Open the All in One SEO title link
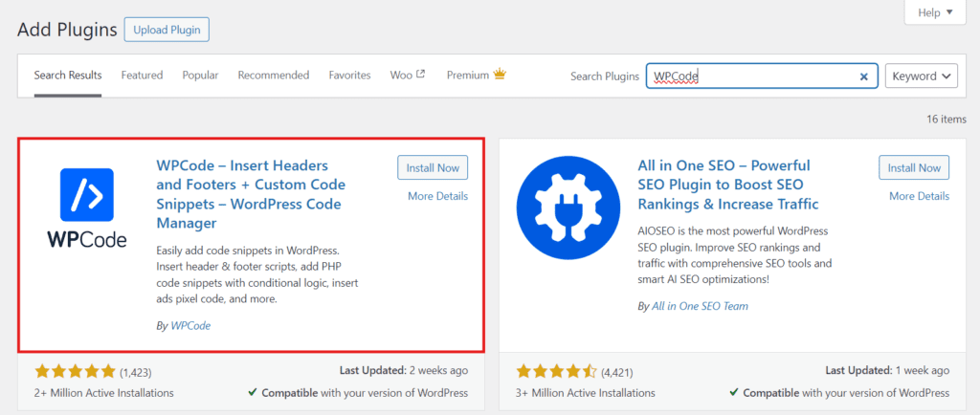This screenshot has width=980, height=415. (728, 185)
